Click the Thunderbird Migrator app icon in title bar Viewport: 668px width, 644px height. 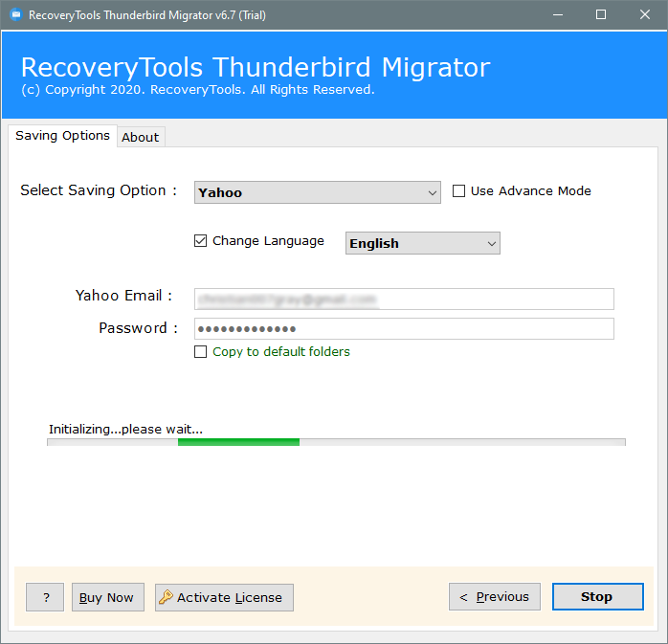(16, 15)
